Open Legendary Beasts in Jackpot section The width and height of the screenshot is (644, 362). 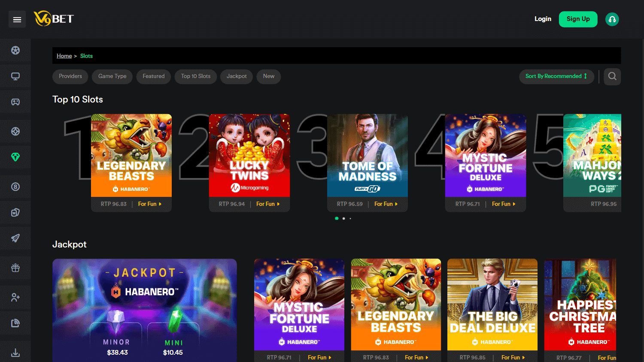coord(396,305)
